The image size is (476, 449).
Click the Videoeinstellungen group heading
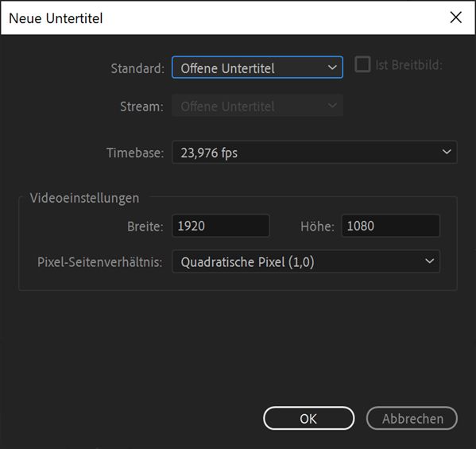click(84, 198)
